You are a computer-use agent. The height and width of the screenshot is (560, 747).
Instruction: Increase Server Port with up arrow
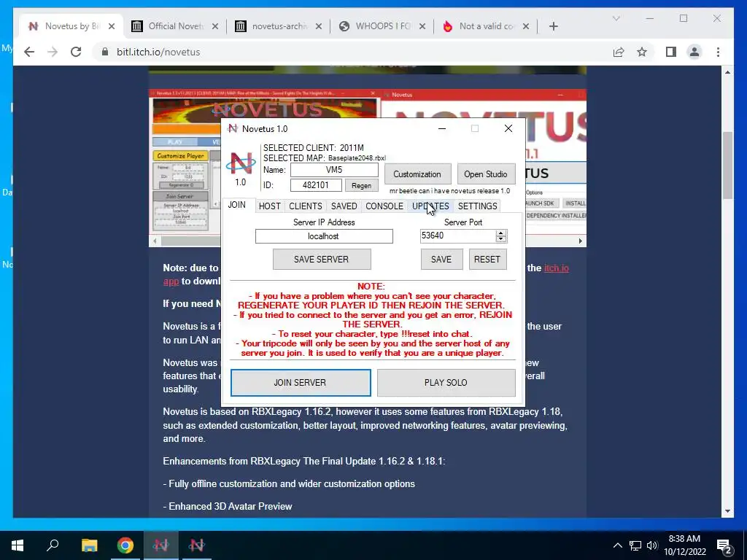click(500, 233)
